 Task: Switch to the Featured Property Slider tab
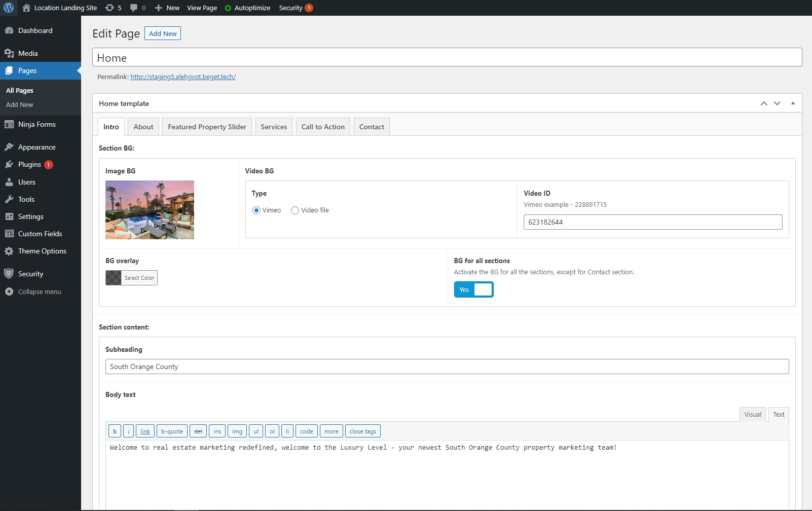pyautogui.click(x=207, y=127)
